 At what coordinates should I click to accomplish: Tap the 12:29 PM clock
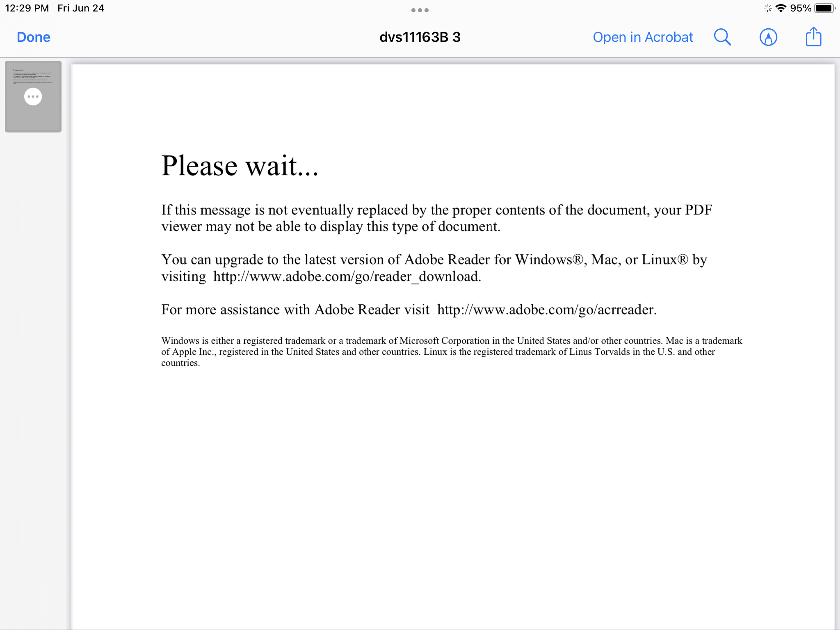27,8
